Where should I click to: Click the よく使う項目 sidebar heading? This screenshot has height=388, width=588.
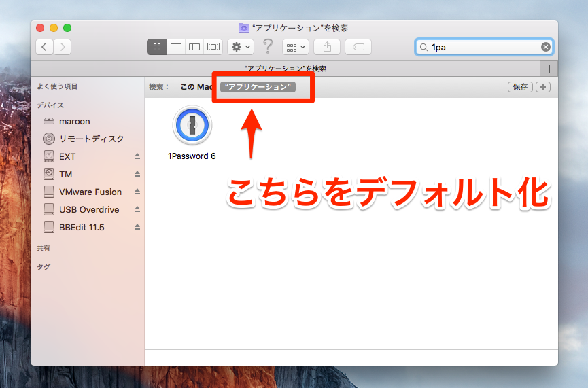pyautogui.click(x=57, y=86)
